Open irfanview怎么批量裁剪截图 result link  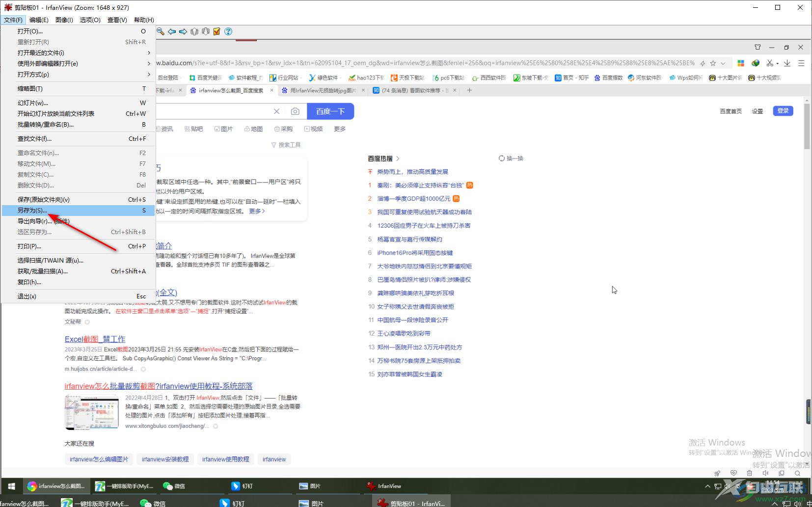[159, 386]
